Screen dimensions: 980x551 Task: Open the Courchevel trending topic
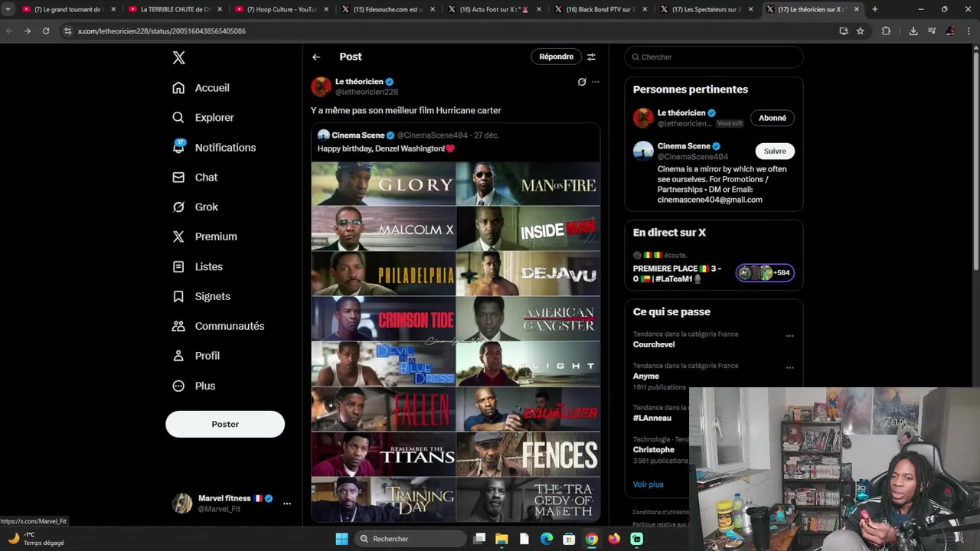(654, 344)
